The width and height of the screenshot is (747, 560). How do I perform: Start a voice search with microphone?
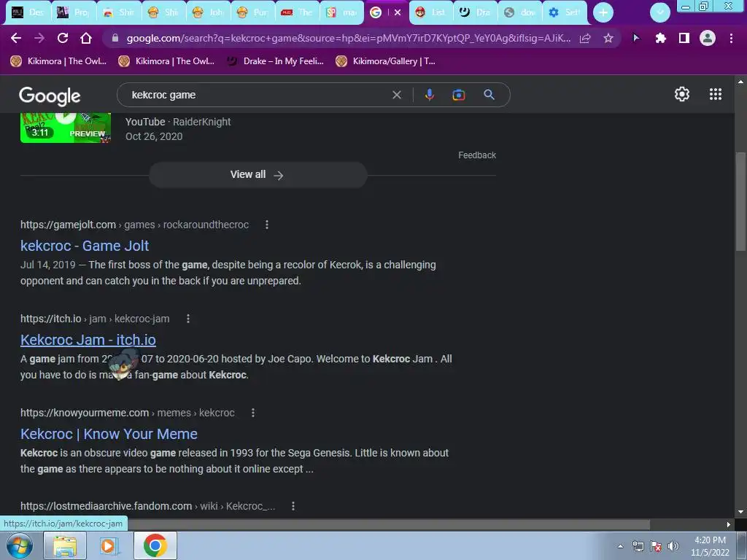(x=429, y=95)
